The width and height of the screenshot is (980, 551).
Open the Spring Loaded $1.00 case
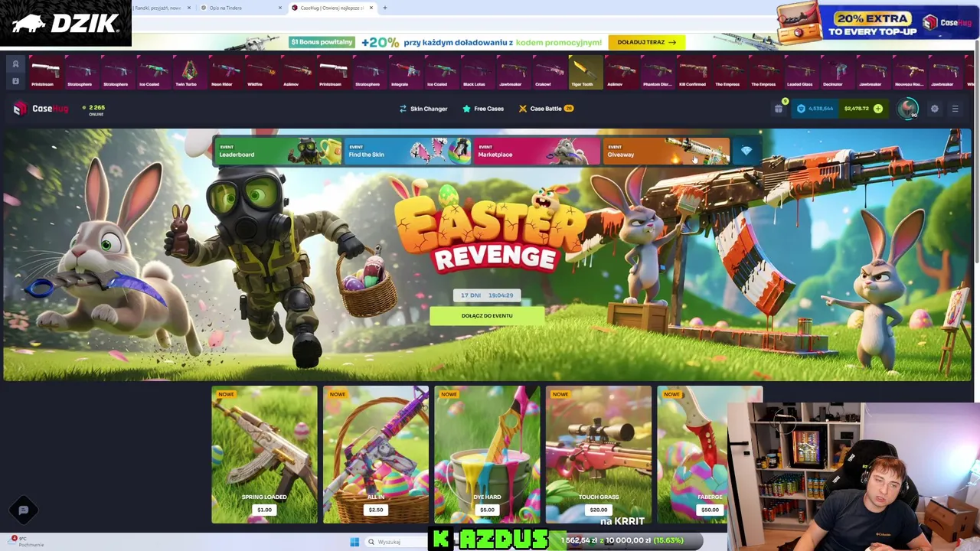(264, 455)
